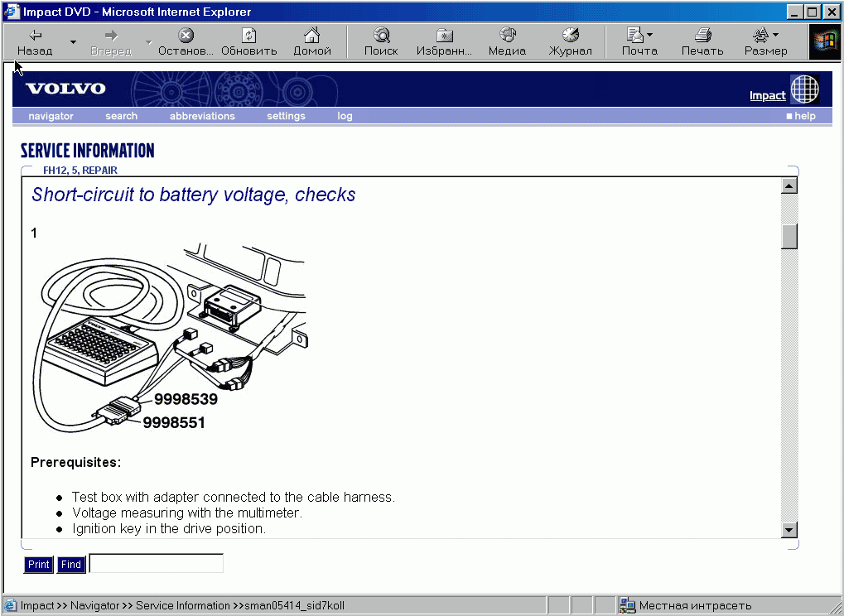Viewport: 844px width, 616px height.
Task: Open the abbreviations tab
Action: coord(202,116)
